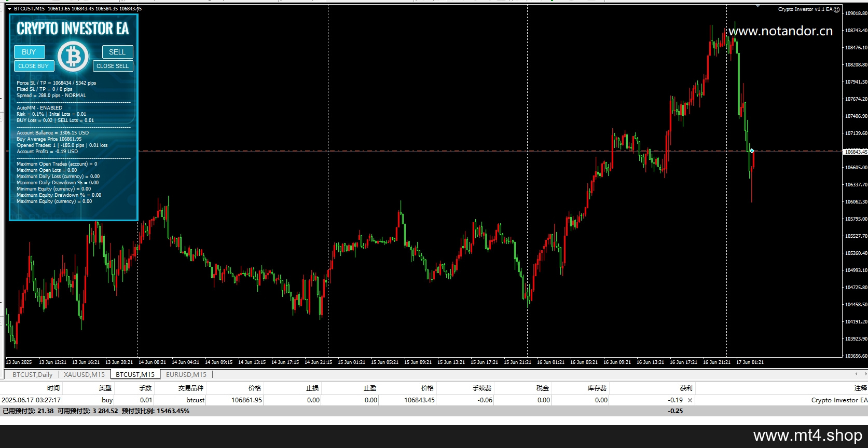
Task: Click the 'Spread = 288.0 pips - NORMAL' line
Action: point(51,96)
